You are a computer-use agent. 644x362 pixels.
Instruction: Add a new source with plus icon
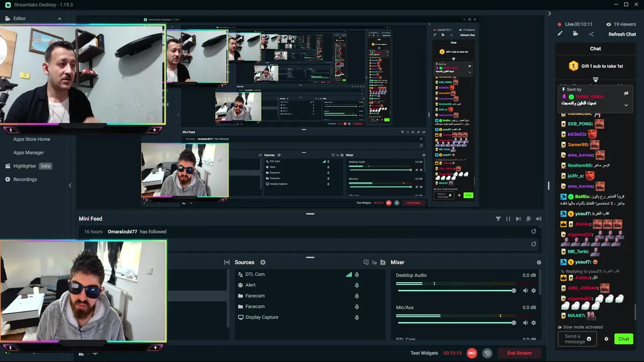click(263, 262)
